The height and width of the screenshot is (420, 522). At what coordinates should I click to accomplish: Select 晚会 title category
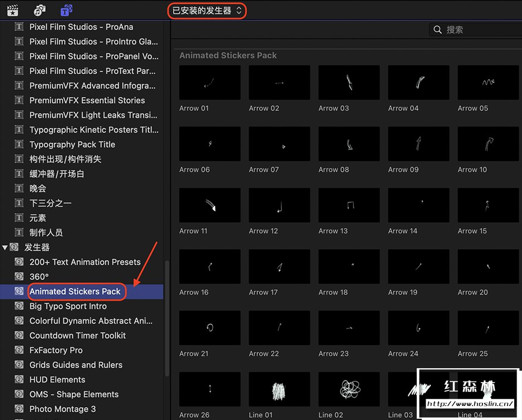pos(81,188)
